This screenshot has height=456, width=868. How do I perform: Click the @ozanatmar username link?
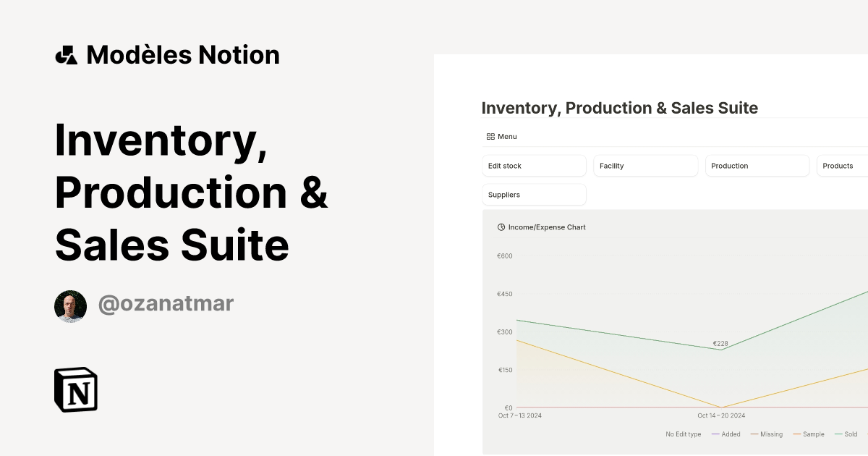coord(165,303)
